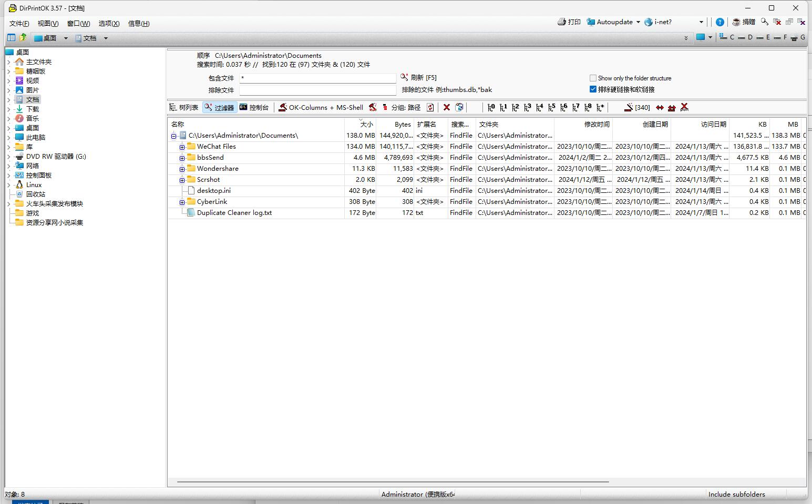
Task: Open the 视图(V) menu
Action: pos(48,23)
